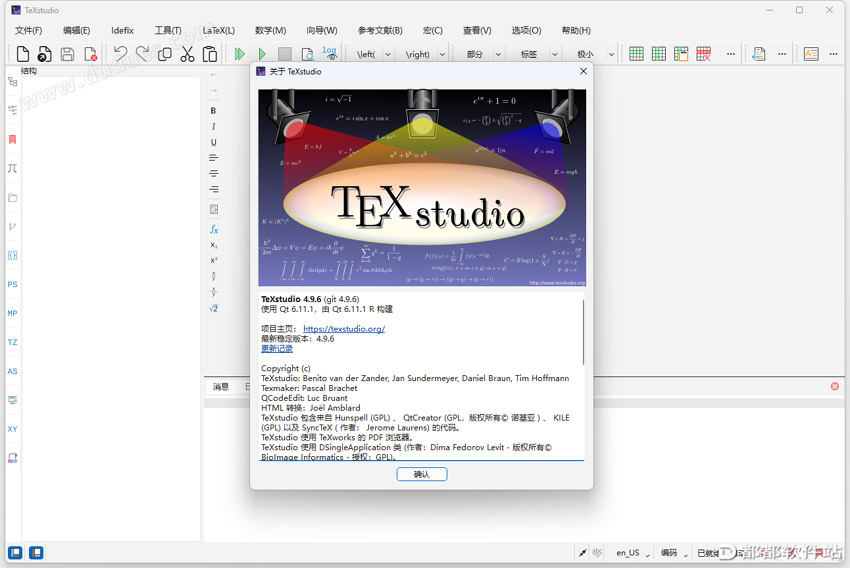This screenshot has height=568, width=850.
Task: Cut selection with the scissors icon
Action: 187,54
